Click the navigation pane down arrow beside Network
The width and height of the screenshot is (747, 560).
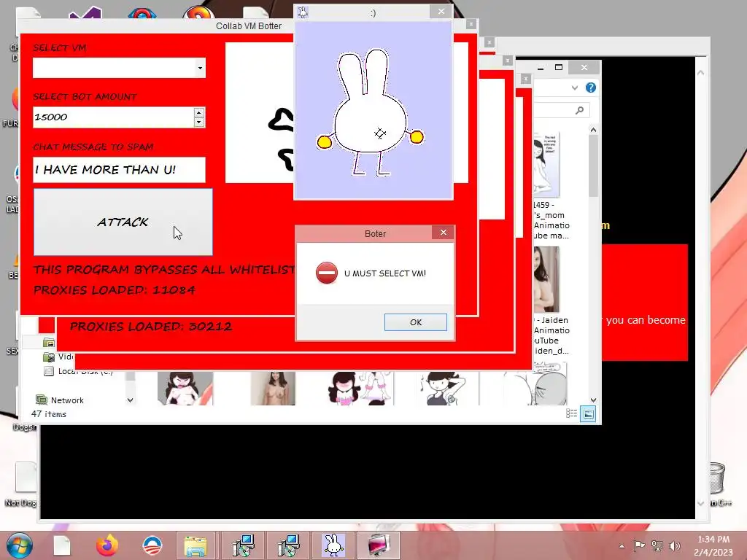(x=130, y=400)
